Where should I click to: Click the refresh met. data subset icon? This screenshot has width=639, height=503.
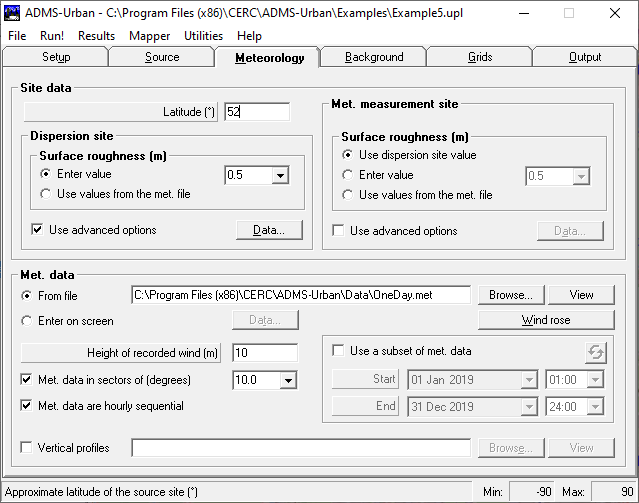[595, 351]
